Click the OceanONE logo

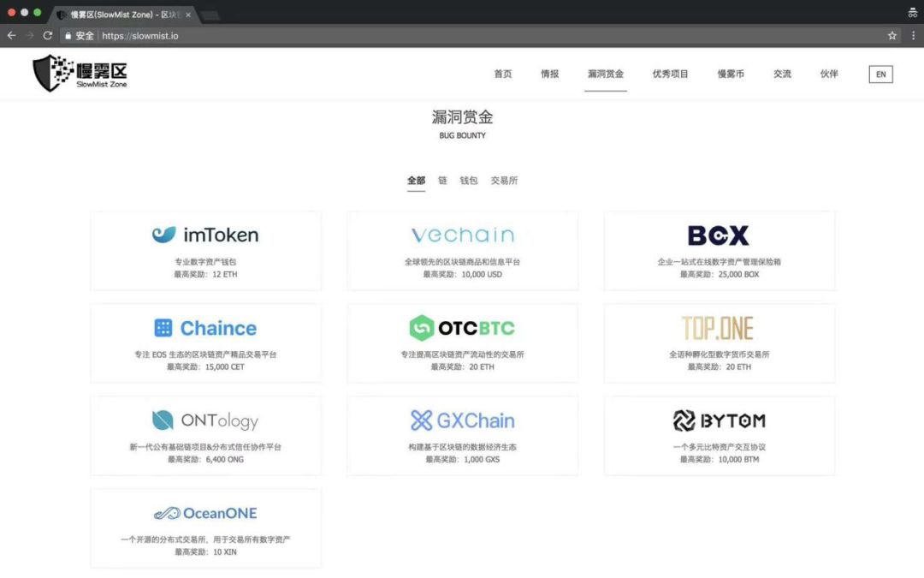tap(205, 513)
